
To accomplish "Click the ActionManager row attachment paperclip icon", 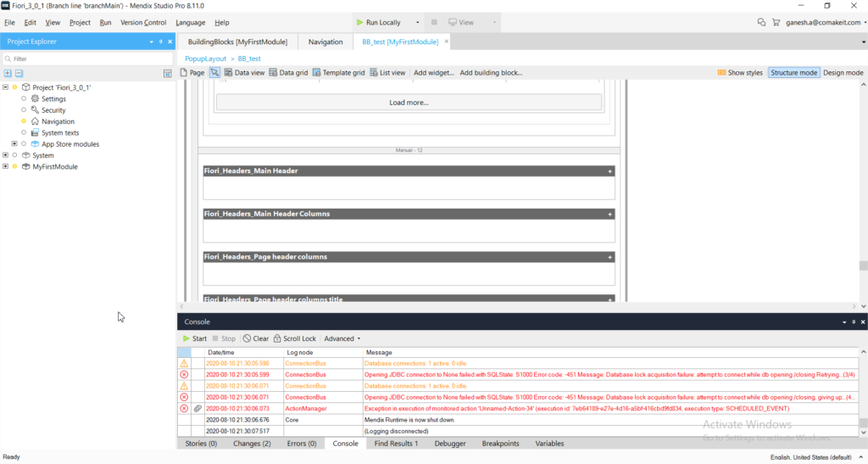I will [x=198, y=409].
